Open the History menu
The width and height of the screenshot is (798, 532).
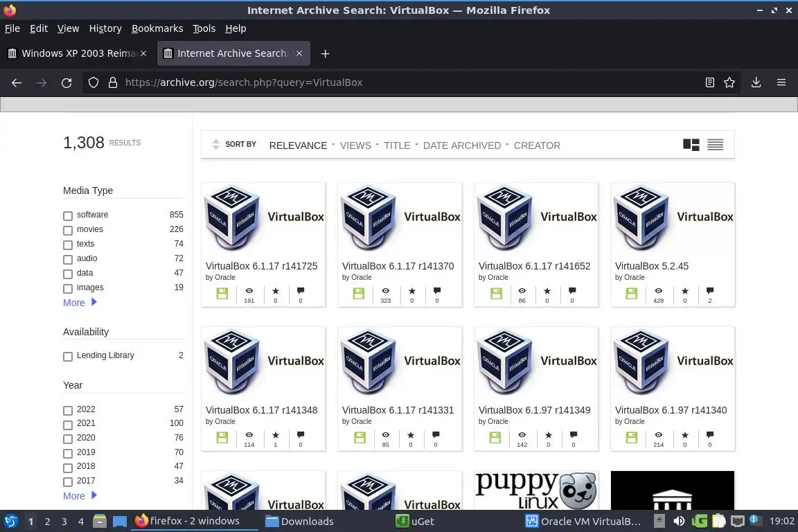(105, 28)
